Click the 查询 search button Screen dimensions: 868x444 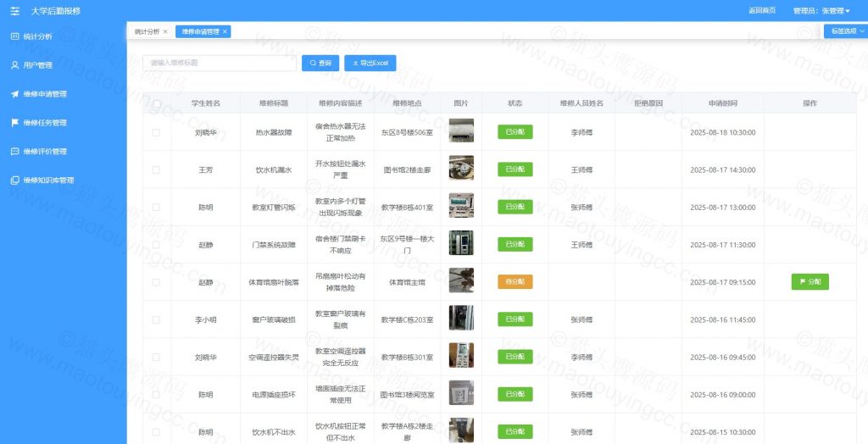click(320, 63)
